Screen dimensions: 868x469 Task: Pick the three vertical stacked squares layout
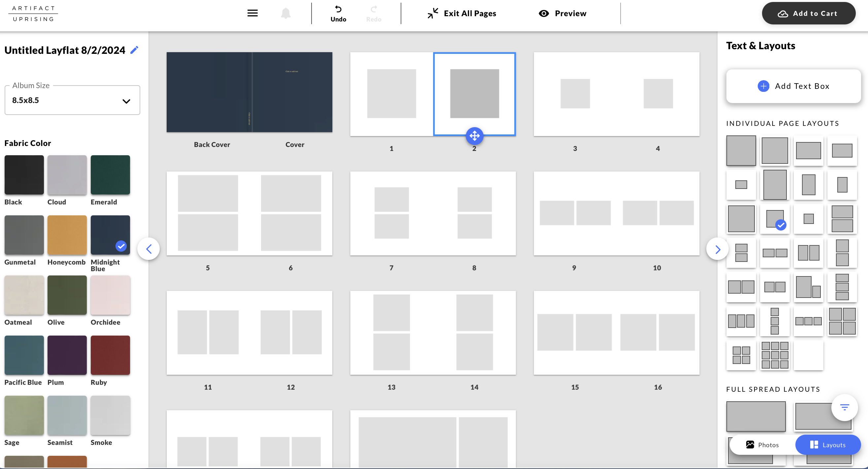(775, 321)
